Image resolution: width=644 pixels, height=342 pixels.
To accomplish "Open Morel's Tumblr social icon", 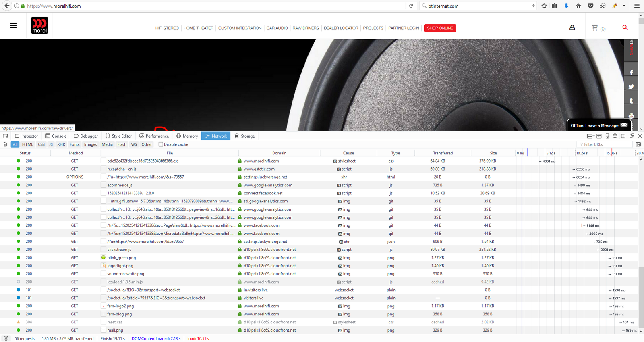I will coord(631,100).
